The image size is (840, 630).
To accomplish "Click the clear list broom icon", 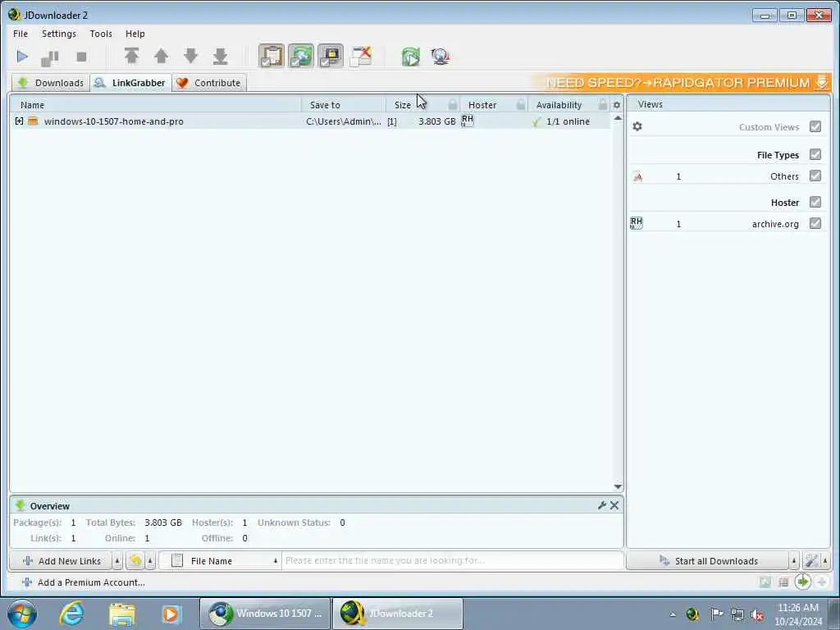I will 135,561.
